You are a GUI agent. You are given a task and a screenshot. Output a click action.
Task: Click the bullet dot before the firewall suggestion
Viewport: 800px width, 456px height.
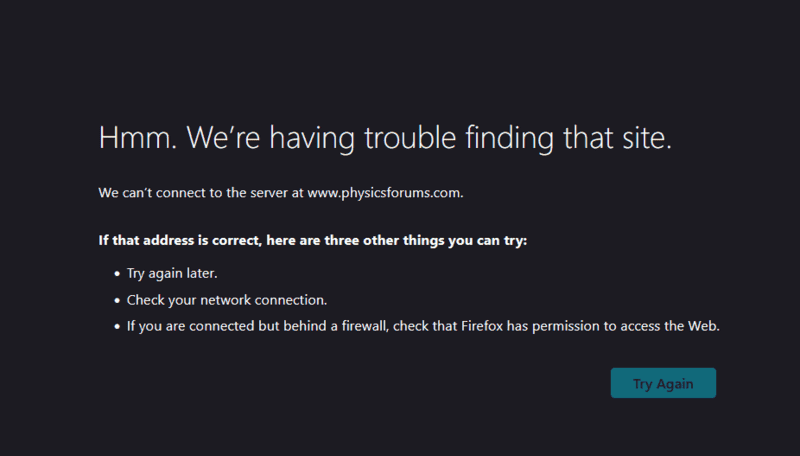click(x=117, y=326)
